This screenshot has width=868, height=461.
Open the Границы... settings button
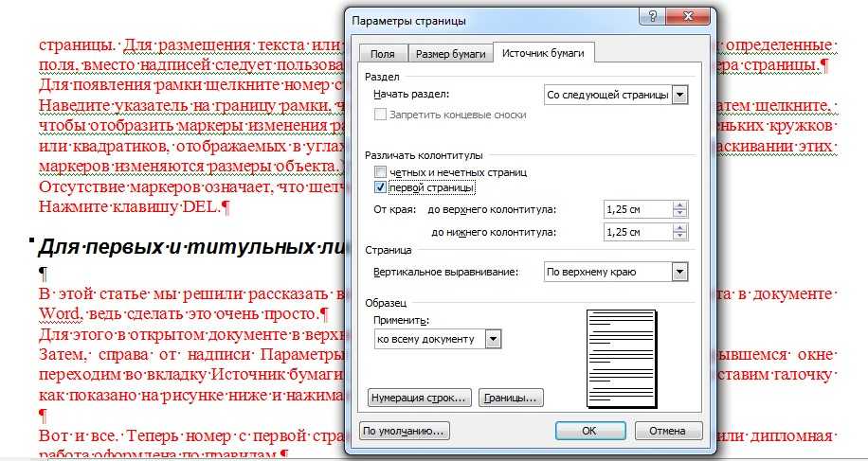coord(511,397)
